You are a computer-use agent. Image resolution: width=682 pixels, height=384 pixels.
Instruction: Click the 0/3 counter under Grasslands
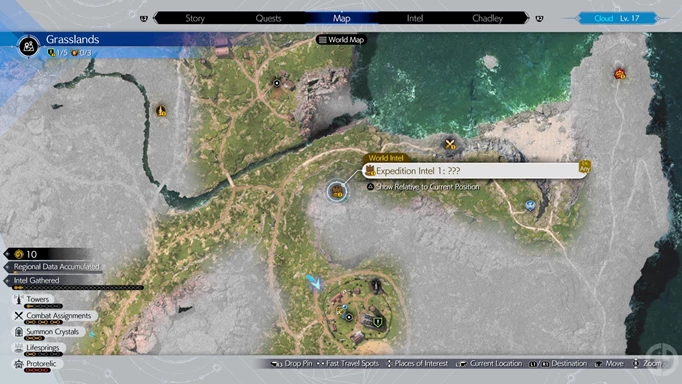coord(81,53)
